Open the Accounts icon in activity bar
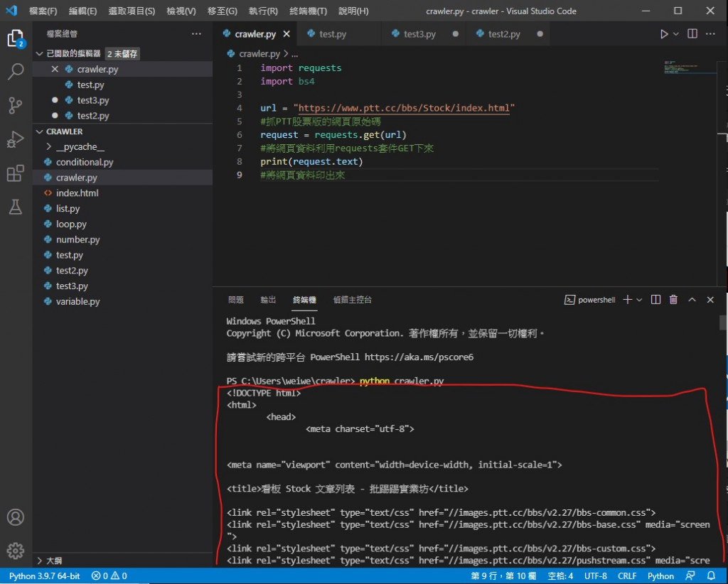728x584 pixels. (16, 517)
